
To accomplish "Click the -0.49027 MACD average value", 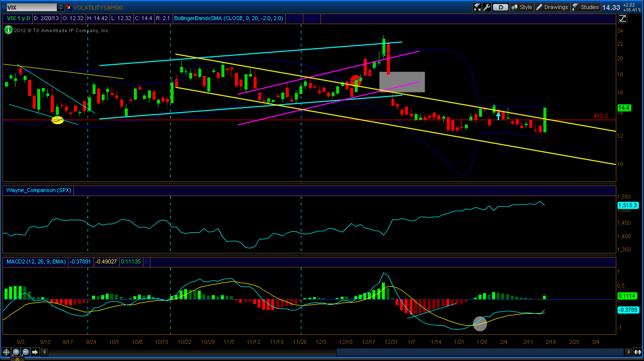I will pyautogui.click(x=107, y=262).
